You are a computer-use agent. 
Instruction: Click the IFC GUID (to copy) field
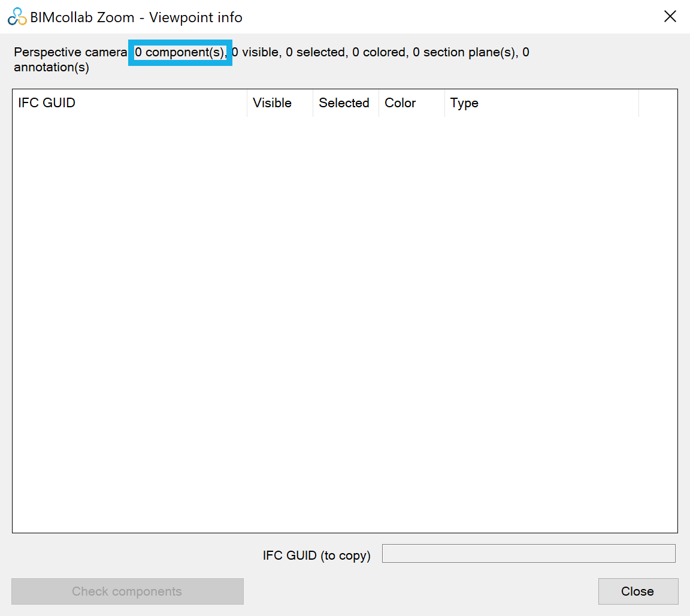pyautogui.click(x=528, y=554)
